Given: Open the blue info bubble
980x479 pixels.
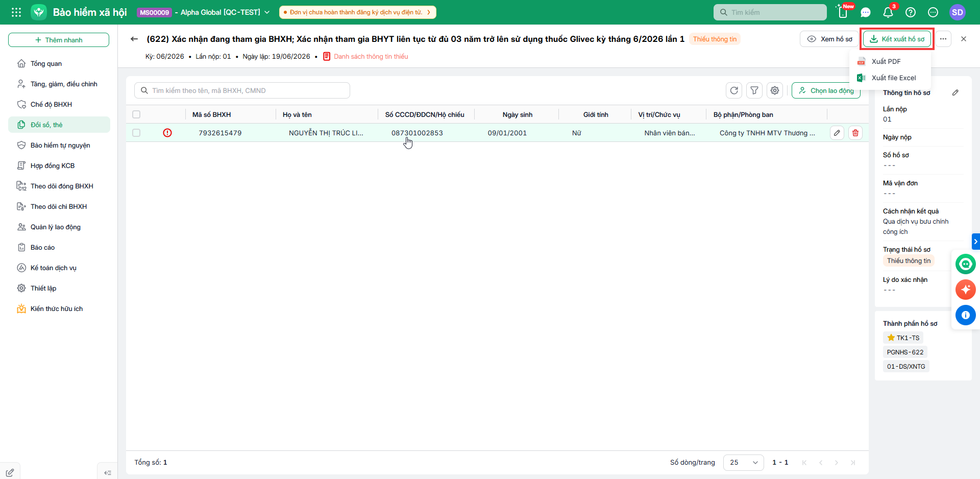Looking at the screenshot, I should 966,315.
